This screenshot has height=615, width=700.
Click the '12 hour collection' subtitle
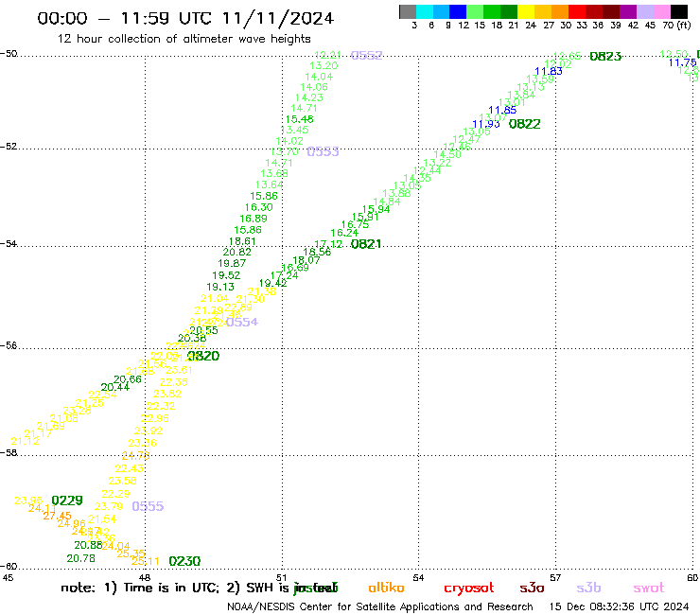[x=184, y=39]
